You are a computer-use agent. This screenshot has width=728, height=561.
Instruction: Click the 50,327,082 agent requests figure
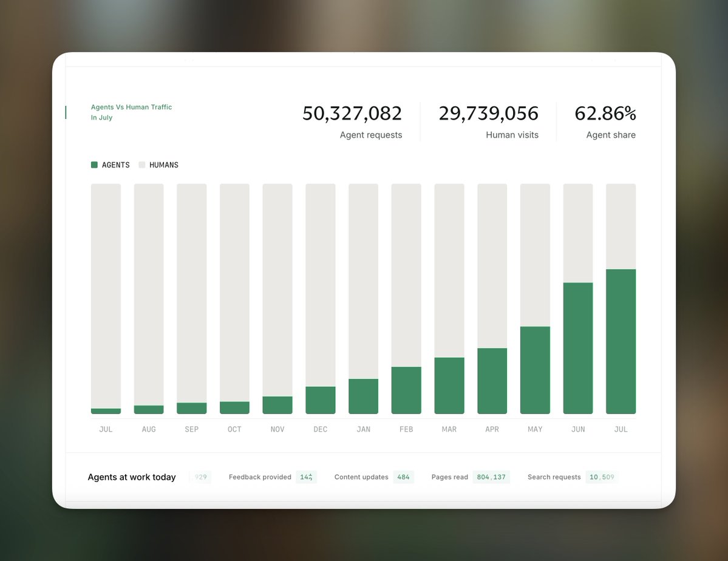[x=352, y=114]
